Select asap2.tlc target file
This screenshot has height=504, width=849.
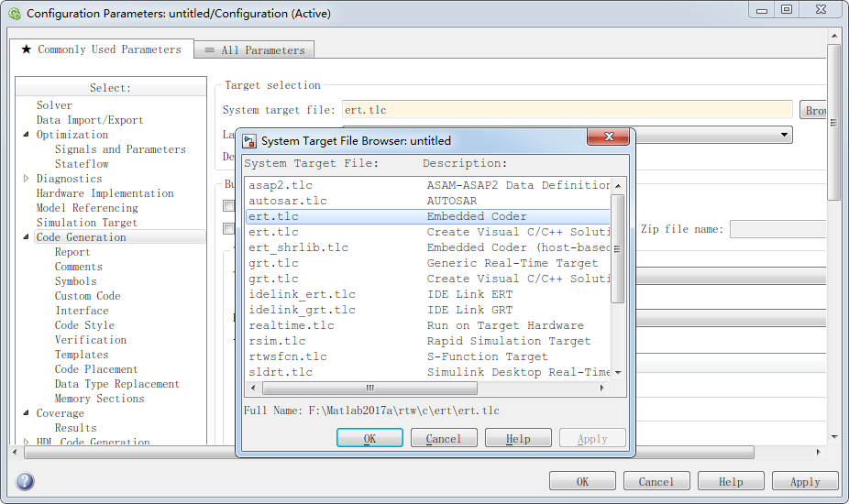(428, 185)
